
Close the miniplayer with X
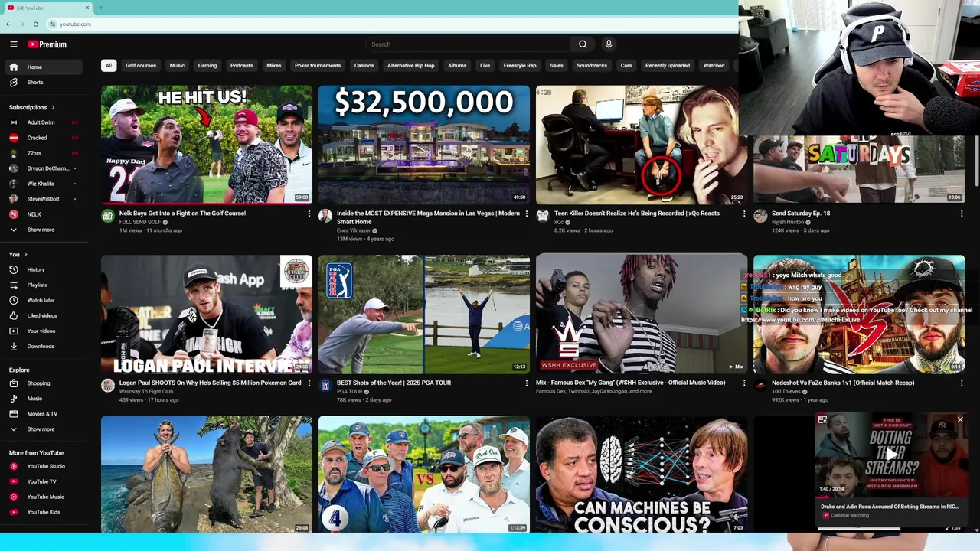(x=960, y=419)
